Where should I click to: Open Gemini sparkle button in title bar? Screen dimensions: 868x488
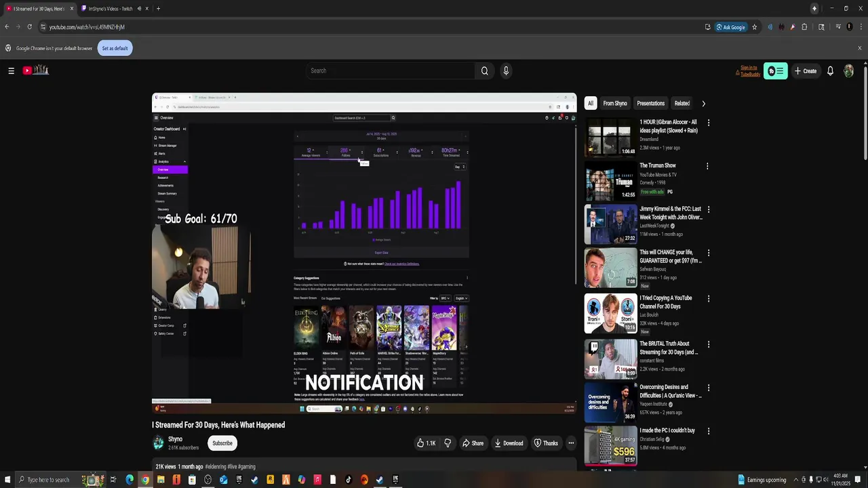[x=814, y=9]
